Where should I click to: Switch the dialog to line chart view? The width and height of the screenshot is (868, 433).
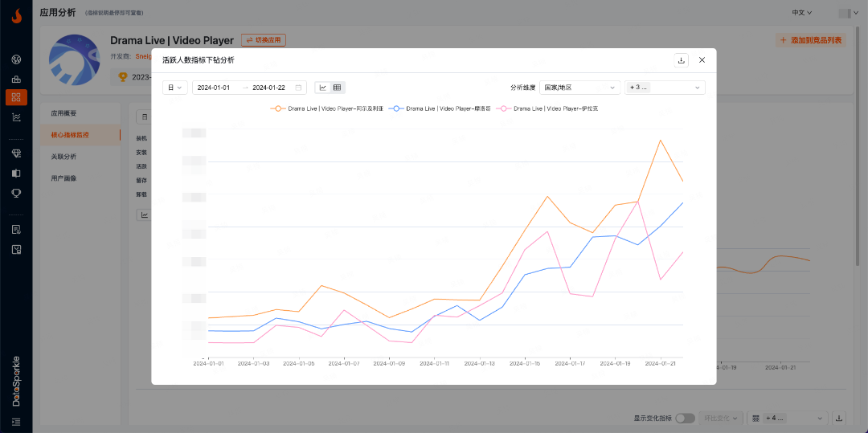(x=323, y=88)
